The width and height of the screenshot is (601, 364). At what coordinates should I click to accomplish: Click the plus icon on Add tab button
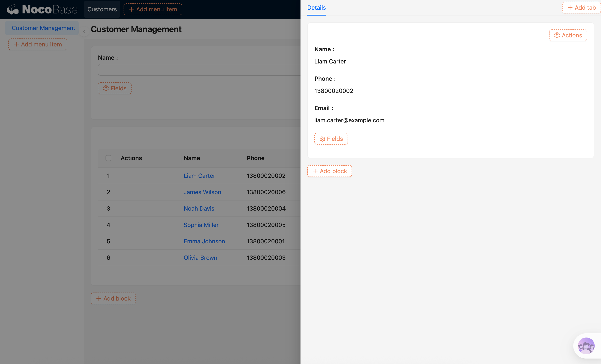click(x=570, y=8)
